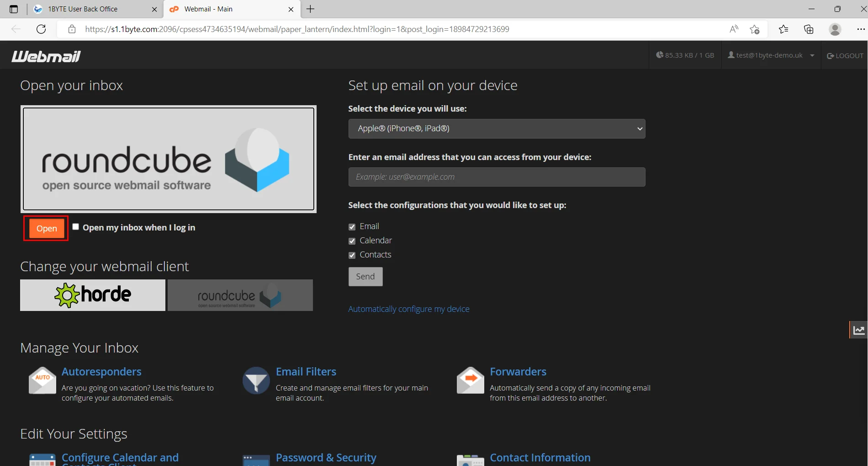The height and width of the screenshot is (466, 868).
Task: Click the Autoresponders envelope icon
Action: point(42,380)
